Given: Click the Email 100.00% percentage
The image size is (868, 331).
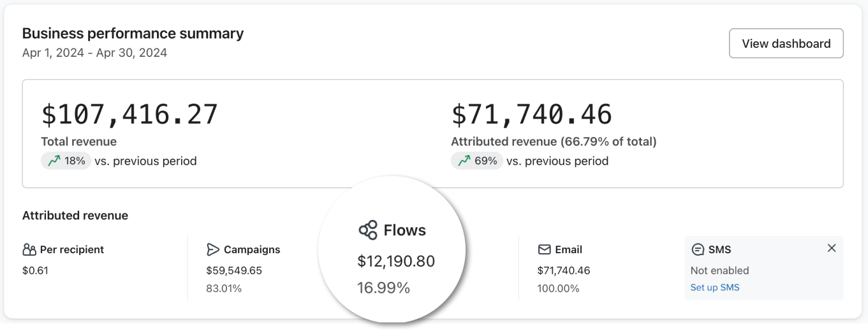Looking at the screenshot, I should click(558, 288).
